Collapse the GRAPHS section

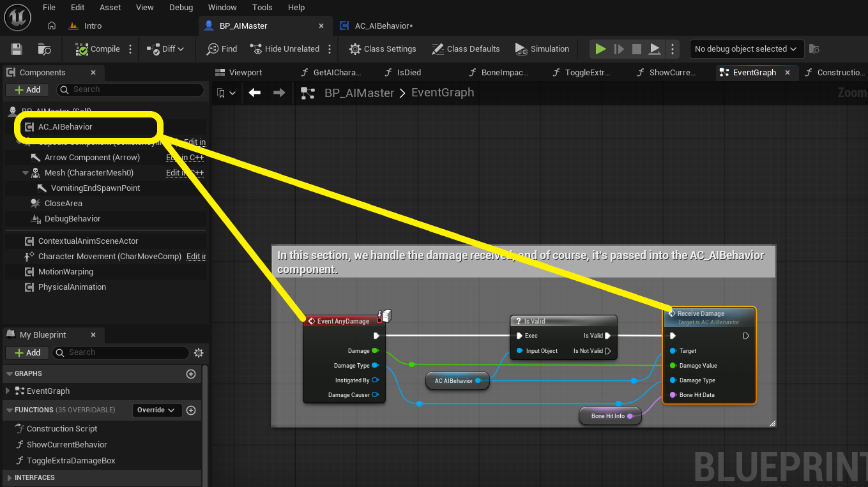tap(10, 374)
